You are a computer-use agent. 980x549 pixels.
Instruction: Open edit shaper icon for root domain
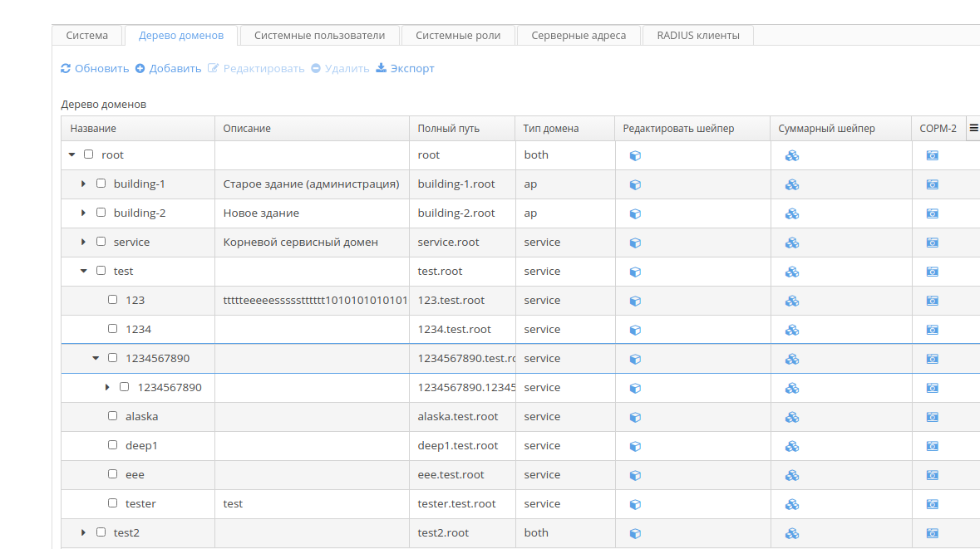[x=635, y=155]
